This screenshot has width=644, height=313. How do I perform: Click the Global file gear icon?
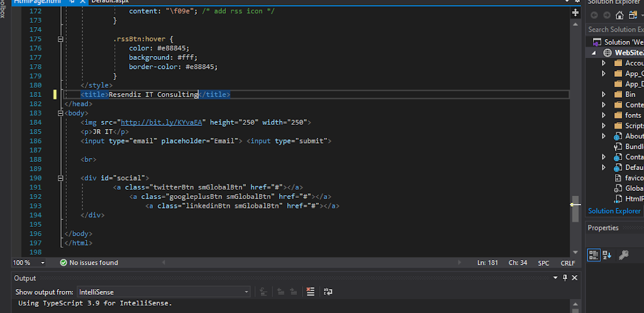(618, 189)
